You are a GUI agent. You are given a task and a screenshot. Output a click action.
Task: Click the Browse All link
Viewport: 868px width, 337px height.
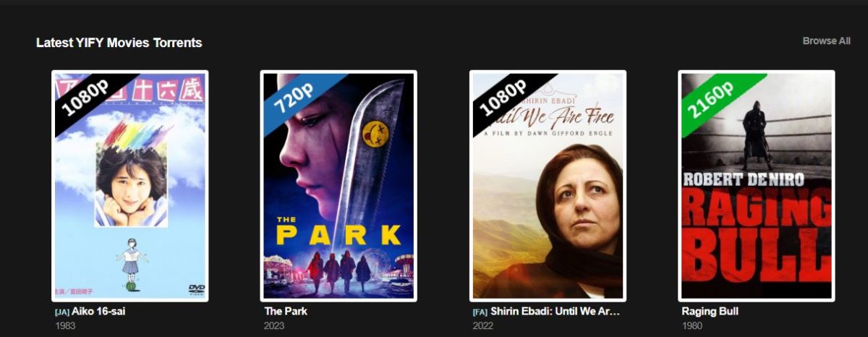[826, 41]
